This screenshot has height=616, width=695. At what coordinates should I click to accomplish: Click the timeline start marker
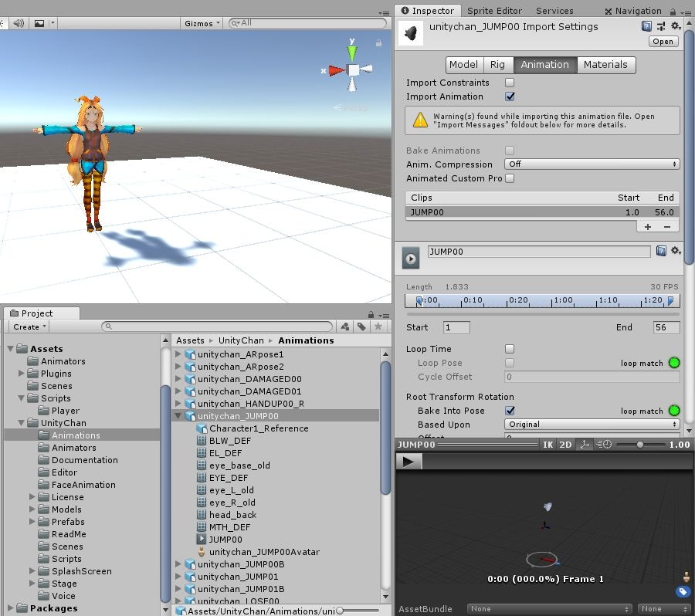(x=419, y=301)
